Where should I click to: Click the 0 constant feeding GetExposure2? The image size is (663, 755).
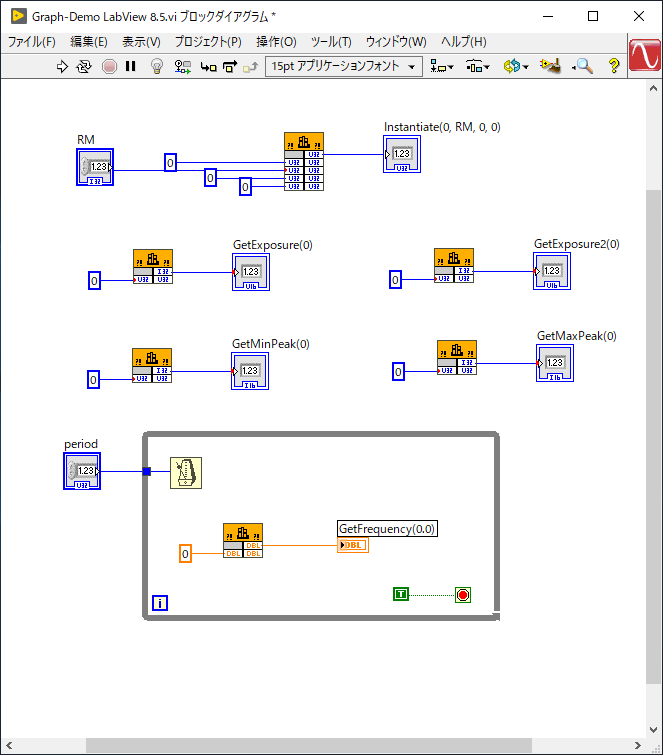click(x=395, y=280)
